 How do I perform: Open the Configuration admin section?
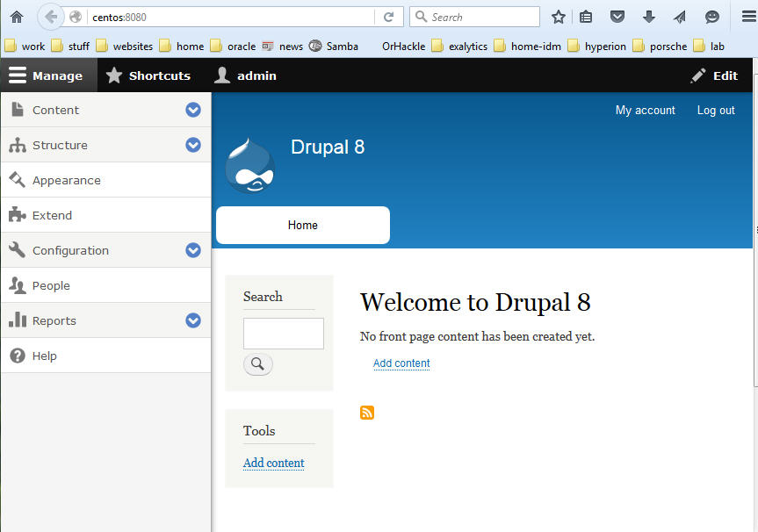pos(70,250)
